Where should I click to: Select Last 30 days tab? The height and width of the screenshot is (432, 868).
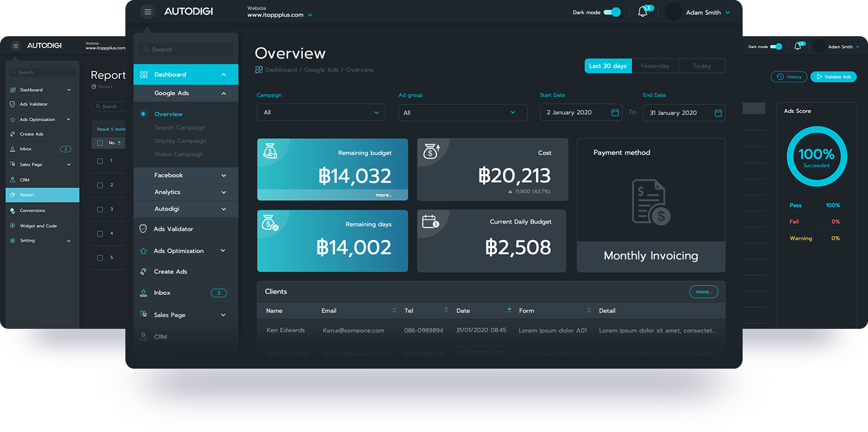608,66
